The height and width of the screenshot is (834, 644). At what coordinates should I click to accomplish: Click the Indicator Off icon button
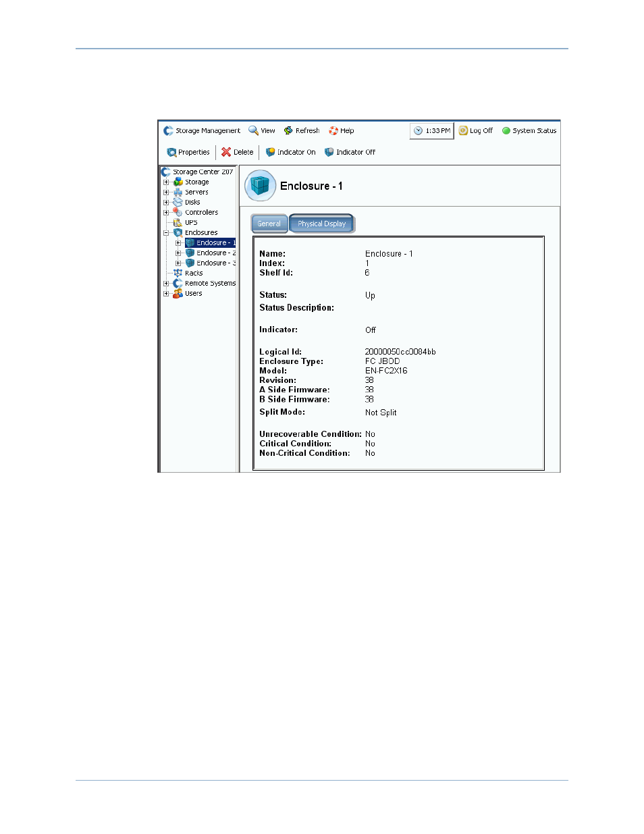[329, 153]
